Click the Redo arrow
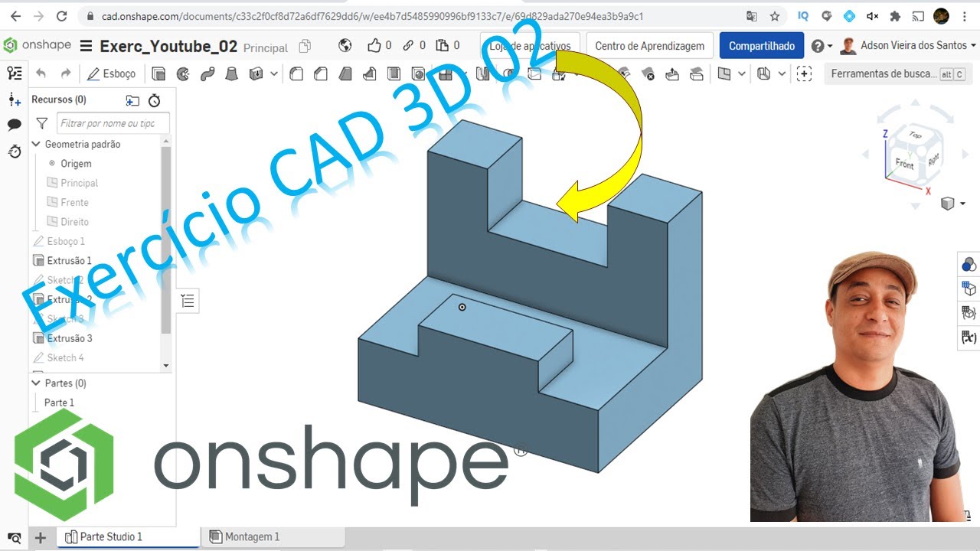The height and width of the screenshot is (551, 980). (x=66, y=73)
